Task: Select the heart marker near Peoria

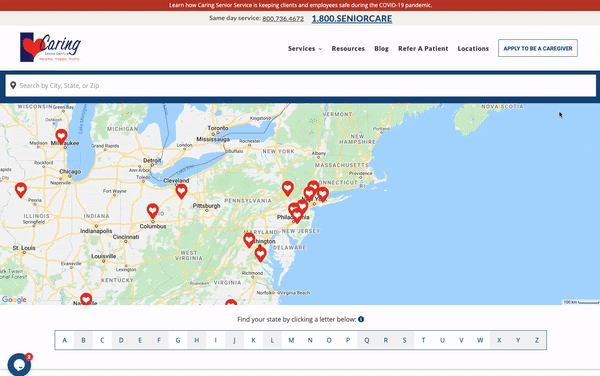Action: (x=21, y=190)
